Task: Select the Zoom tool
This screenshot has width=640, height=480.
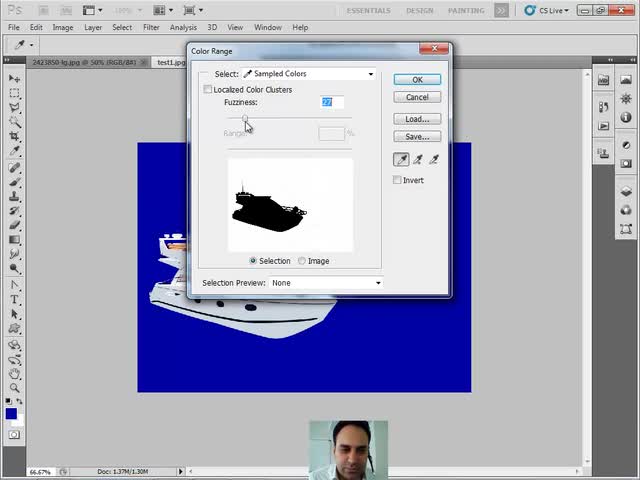Action: coord(14,388)
